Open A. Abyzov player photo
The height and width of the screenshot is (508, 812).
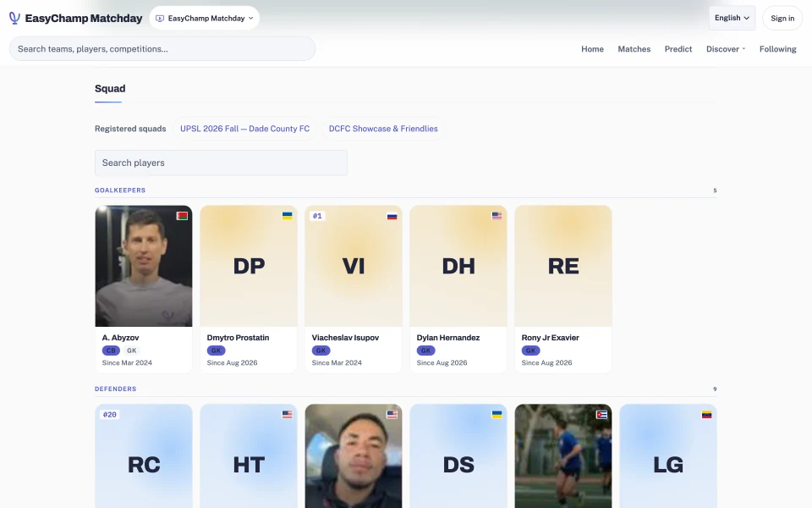click(x=144, y=266)
